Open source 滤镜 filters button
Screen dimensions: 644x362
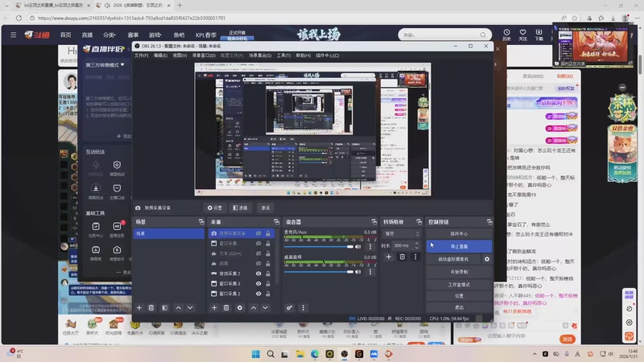tap(240, 208)
